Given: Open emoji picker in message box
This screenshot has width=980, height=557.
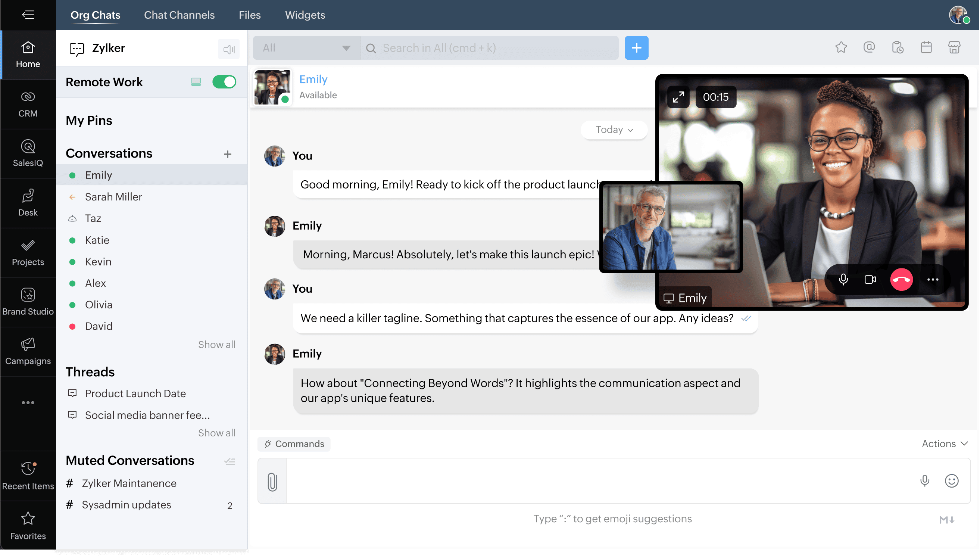Looking at the screenshot, I should 951,480.
